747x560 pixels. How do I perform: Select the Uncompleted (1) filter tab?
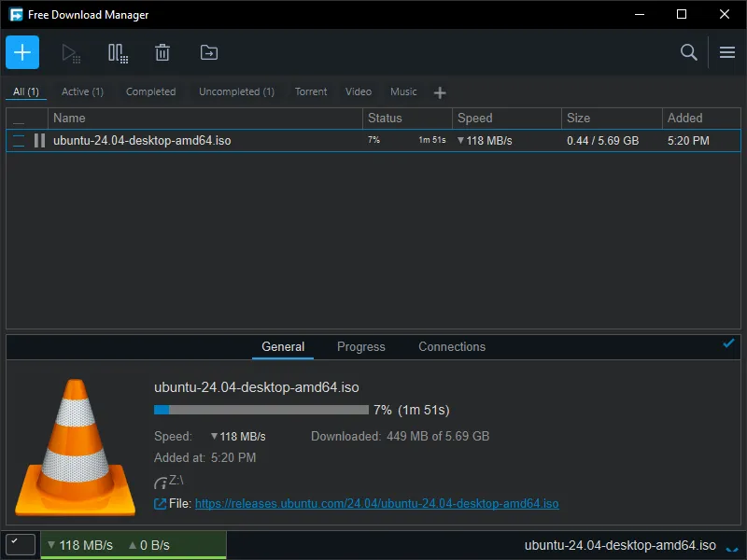pos(236,91)
